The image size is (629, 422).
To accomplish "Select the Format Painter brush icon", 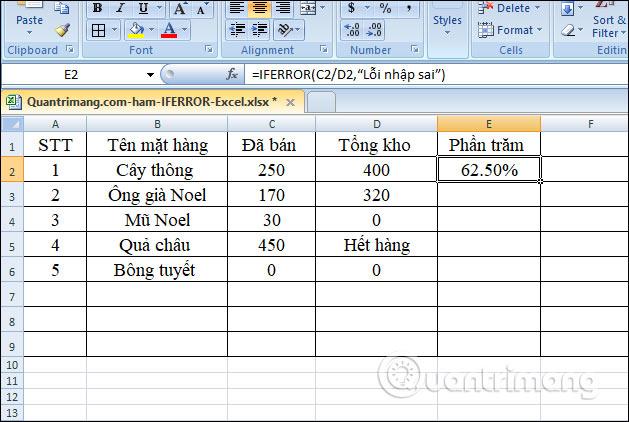I will click(x=63, y=30).
